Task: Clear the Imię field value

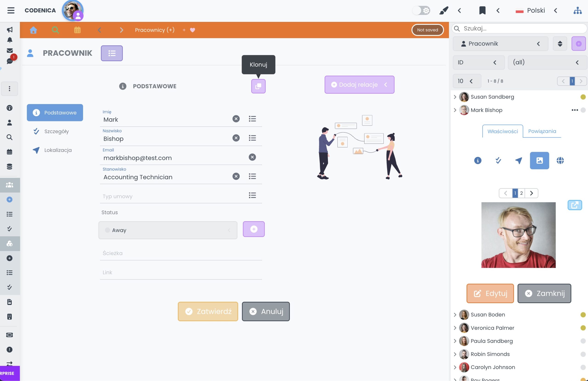Action: coord(236,119)
